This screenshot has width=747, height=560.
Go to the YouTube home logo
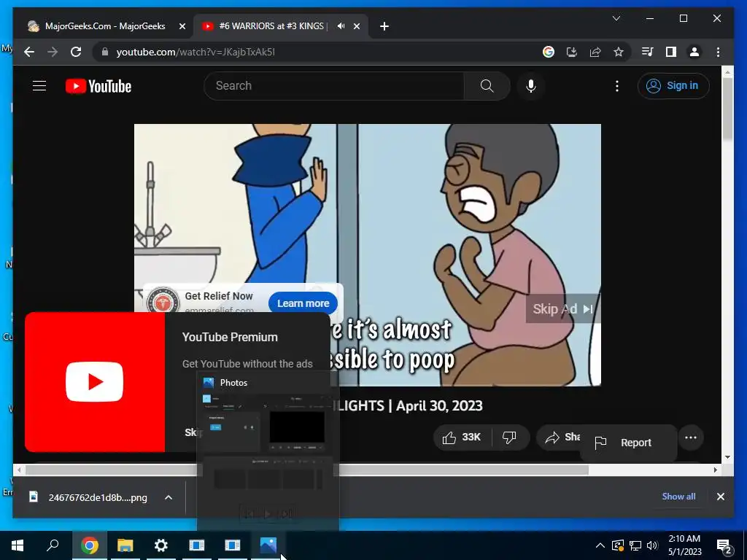(x=98, y=86)
